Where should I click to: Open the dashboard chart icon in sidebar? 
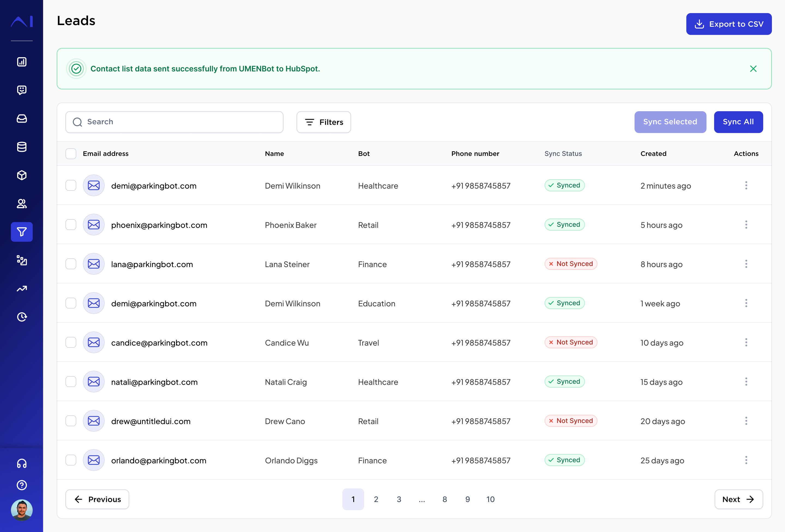[x=22, y=62]
